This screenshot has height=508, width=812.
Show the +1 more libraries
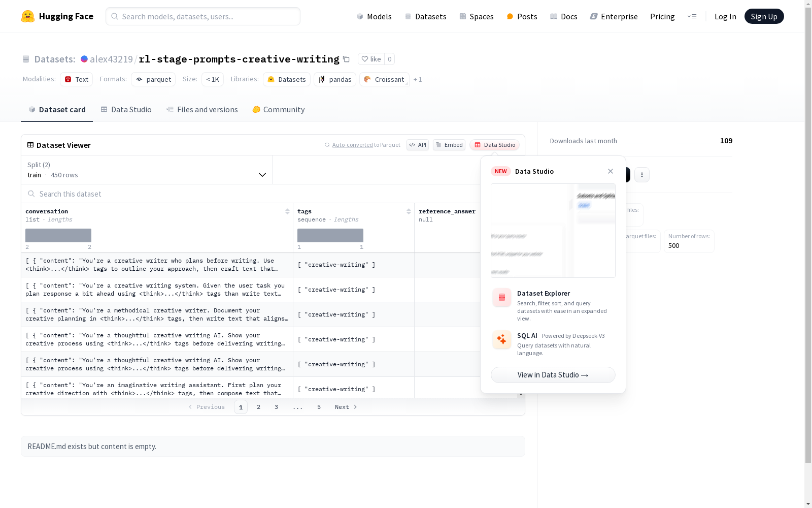coord(418,79)
